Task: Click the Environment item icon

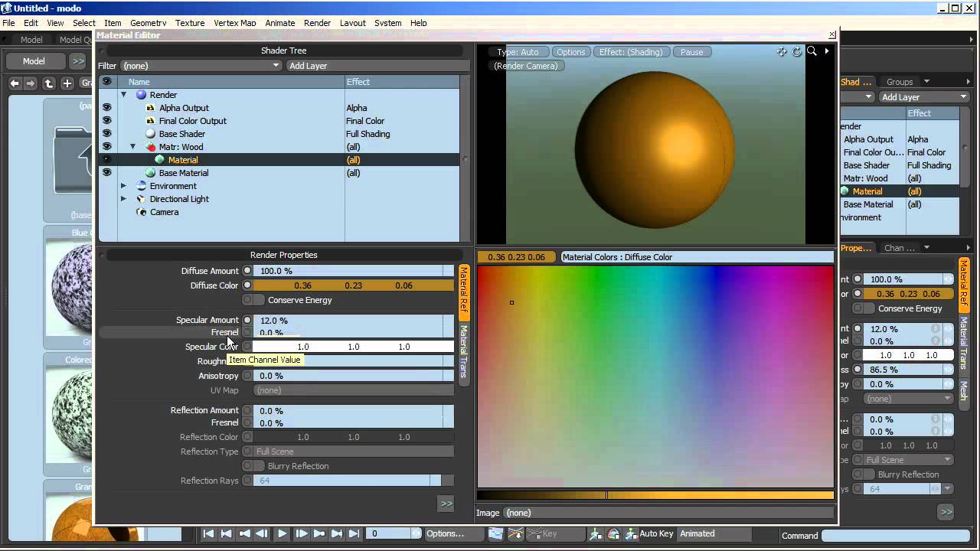Action: pyautogui.click(x=141, y=186)
